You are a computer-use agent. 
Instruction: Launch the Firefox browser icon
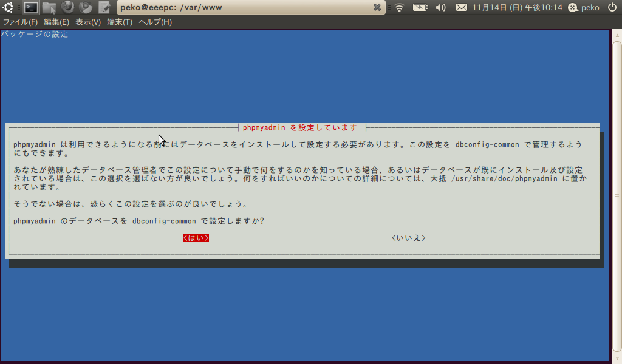[68, 7]
